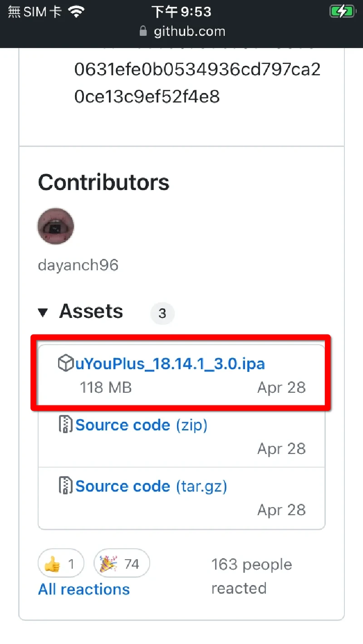Tap the dayanch96 username text
Image resolution: width=363 pixels, height=644 pixels.
pos(78,265)
